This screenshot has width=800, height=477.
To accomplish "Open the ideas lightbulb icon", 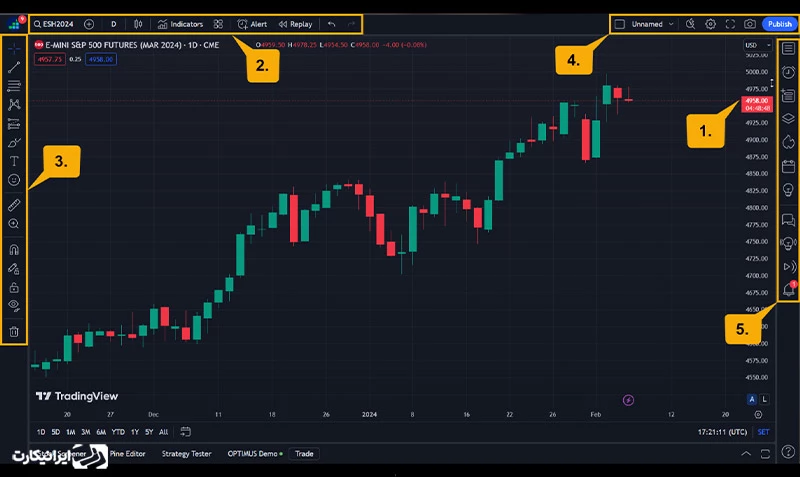I will tap(788, 190).
